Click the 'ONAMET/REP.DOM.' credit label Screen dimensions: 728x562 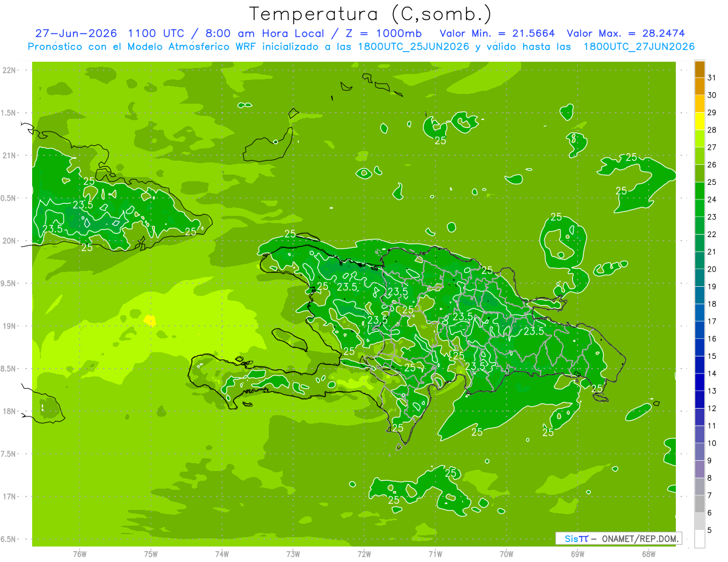point(641,538)
